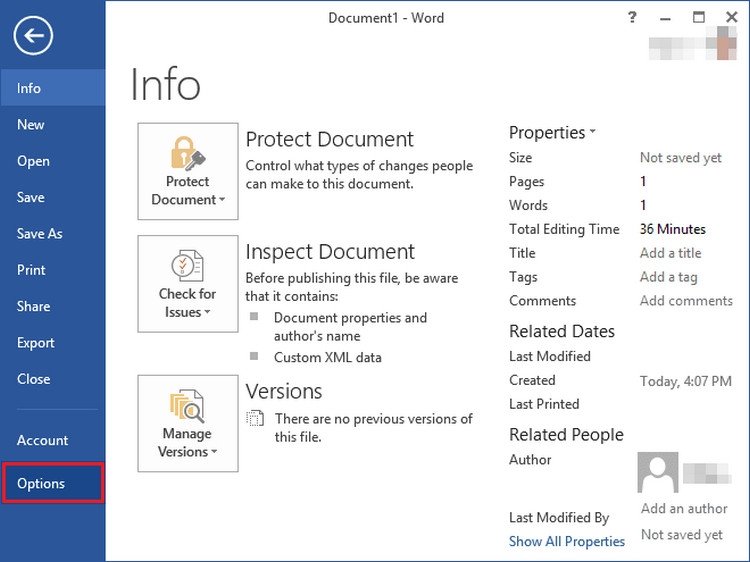Screen dimensions: 750x562
Task: Click the Versions heading
Action: tap(284, 391)
